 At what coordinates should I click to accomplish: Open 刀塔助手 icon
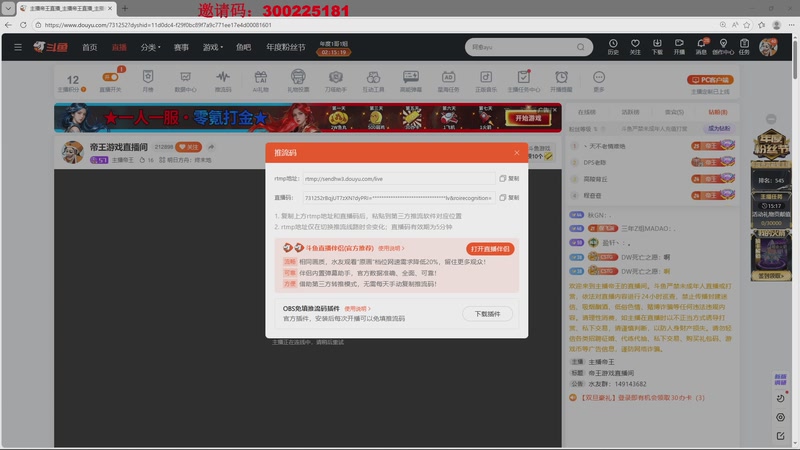[336, 81]
